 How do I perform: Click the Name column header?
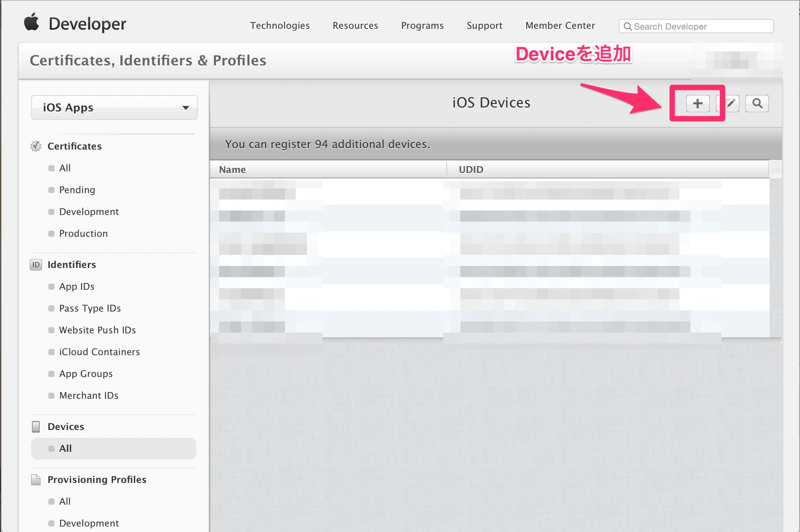(328, 170)
